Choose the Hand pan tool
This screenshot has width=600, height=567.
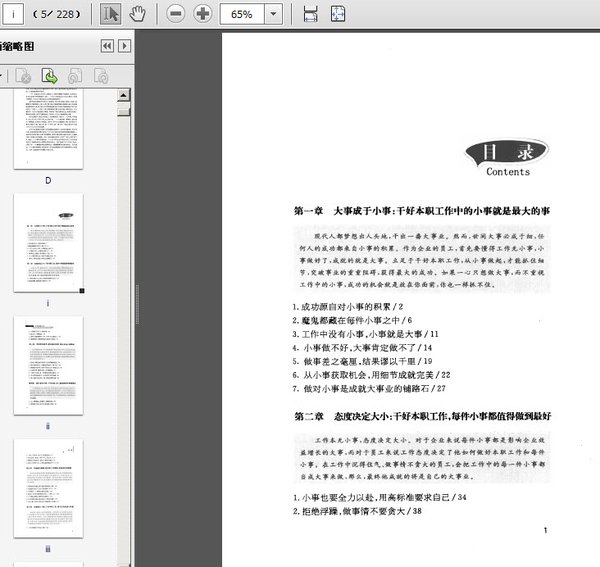click(x=139, y=14)
